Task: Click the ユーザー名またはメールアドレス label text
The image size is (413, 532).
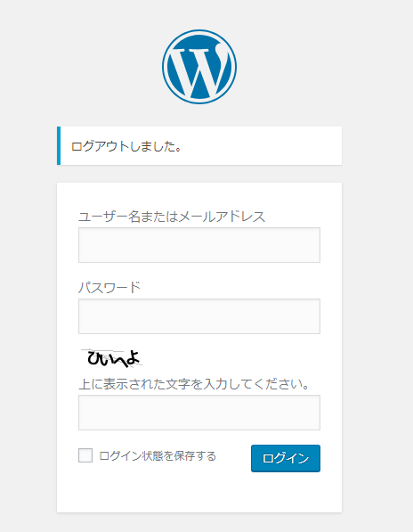Action: [x=172, y=217]
